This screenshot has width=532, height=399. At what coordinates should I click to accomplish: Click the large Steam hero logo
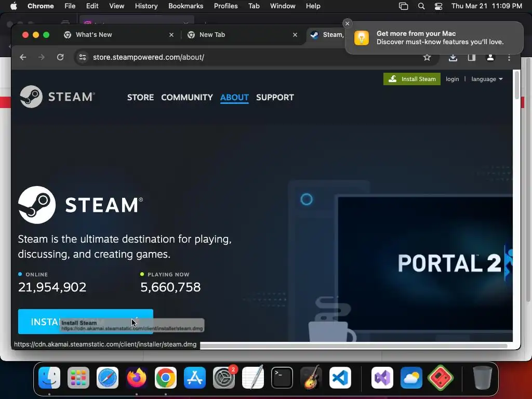tap(81, 205)
